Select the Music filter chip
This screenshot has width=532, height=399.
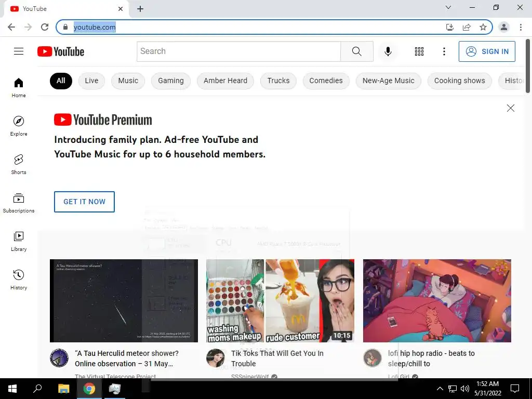128,81
